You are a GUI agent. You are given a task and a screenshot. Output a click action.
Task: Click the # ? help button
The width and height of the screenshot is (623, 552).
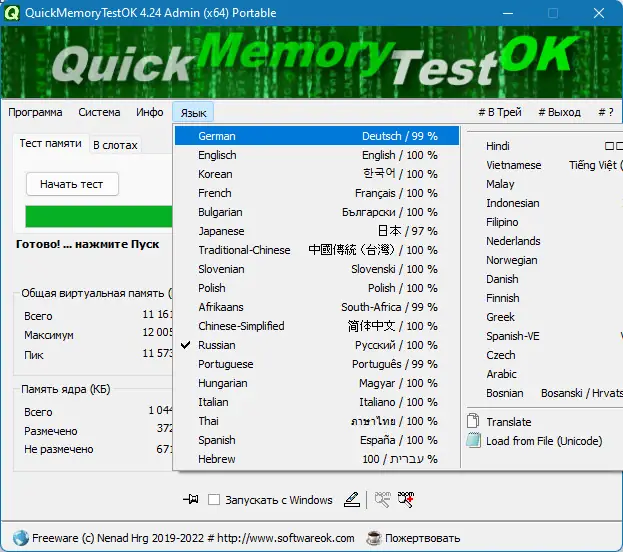pyautogui.click(x=606, y=112)
